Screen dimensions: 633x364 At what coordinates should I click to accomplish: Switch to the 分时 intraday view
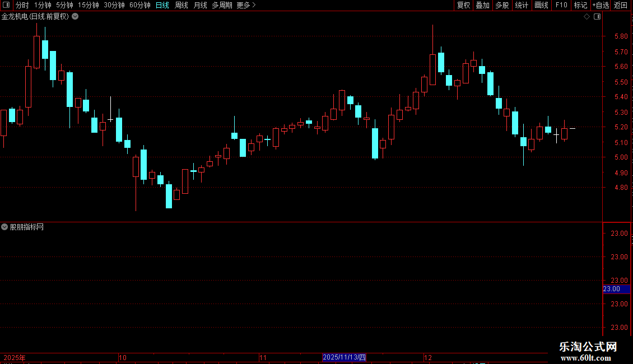(x=22, y=5)
